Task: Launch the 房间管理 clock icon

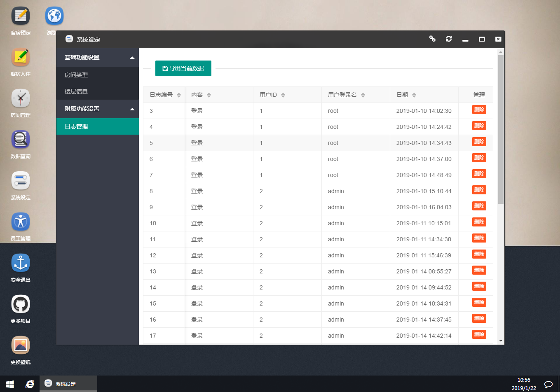Action: click(x=21, y=98)
